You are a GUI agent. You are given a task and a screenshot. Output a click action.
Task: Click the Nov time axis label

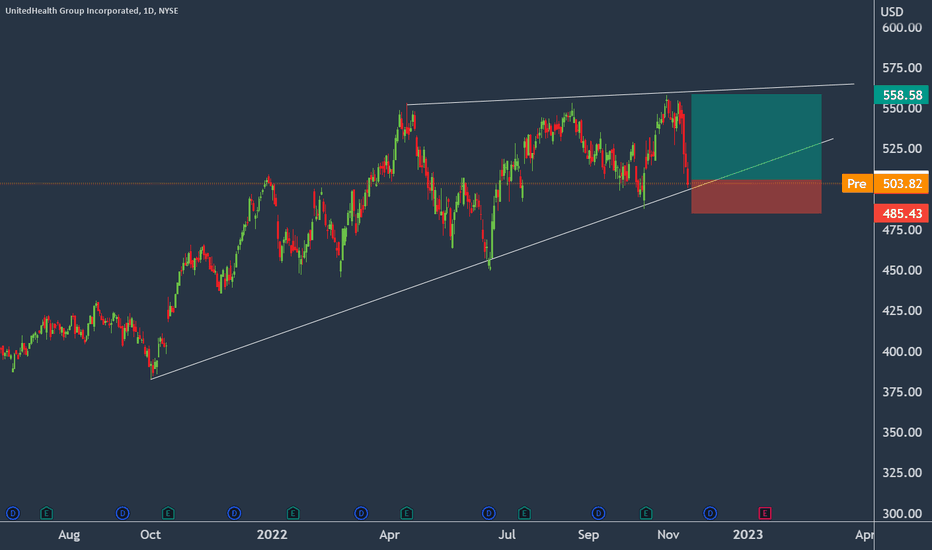[x=668, y=535]
